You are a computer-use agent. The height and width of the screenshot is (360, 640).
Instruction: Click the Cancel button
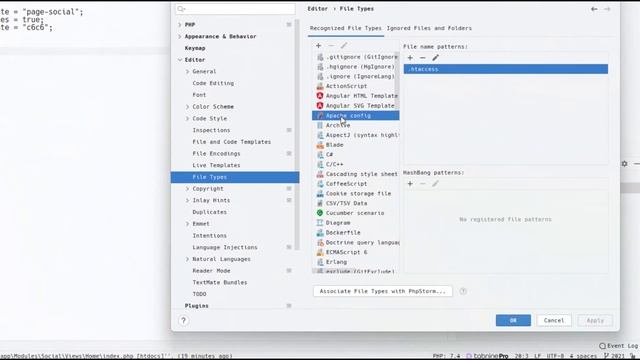click(x=554, y=320)
